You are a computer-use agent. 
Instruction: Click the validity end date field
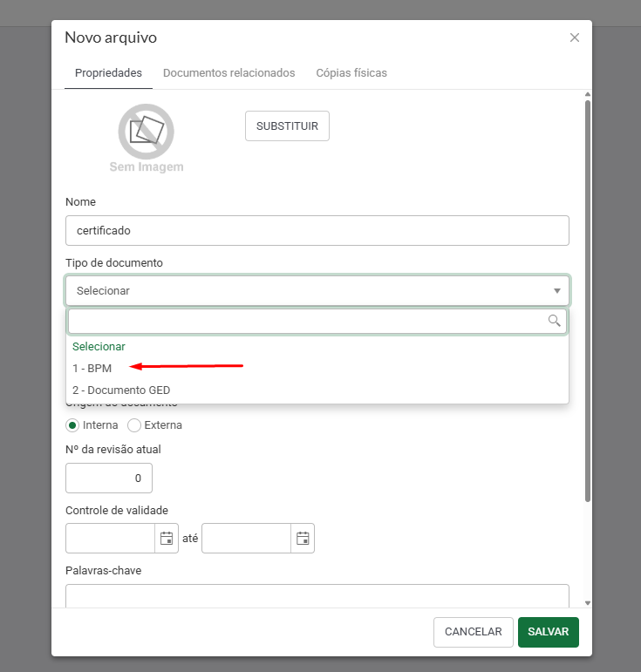click(x=247, y=539)
